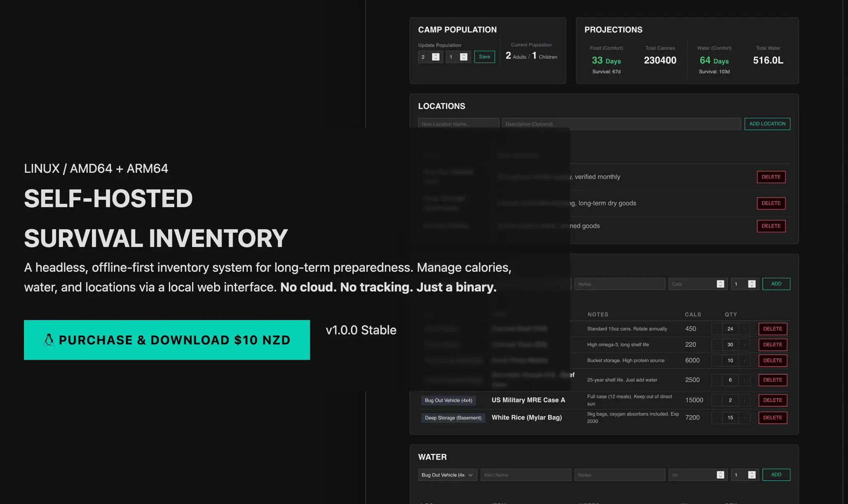Focus the location Description (Optional) field
Screen dimensions: 848x504
pos(621,124)
